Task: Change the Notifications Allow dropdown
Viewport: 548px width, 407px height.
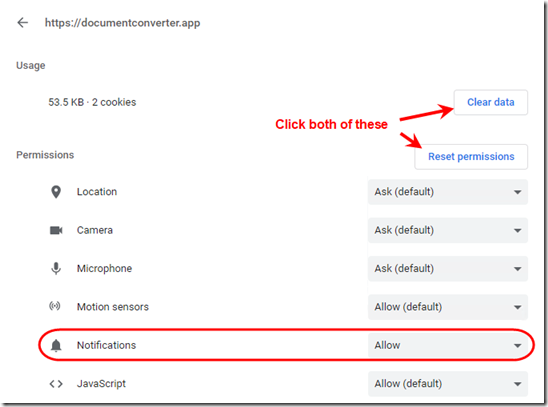Action: [x=448, y=345]
